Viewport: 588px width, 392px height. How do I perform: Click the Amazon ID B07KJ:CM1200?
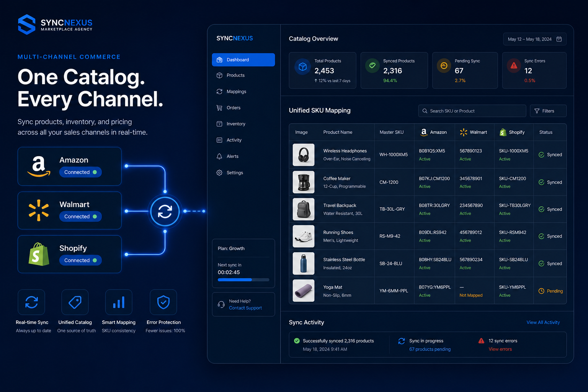[434, 178]
